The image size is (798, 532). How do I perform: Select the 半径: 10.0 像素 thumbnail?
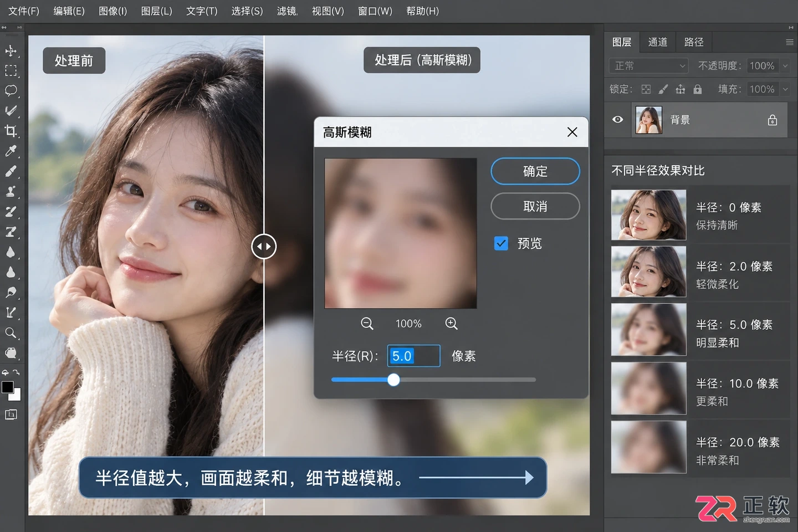[x=649, y=388]
